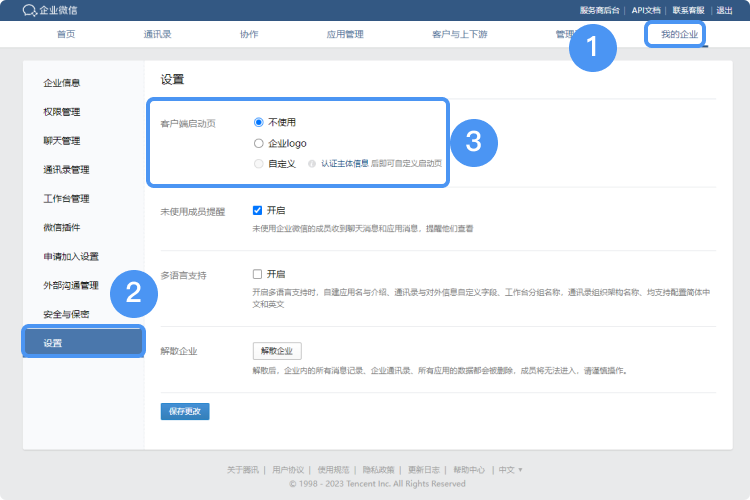
Task: Open 工作台管理 sidebar item
Action: 66,198
